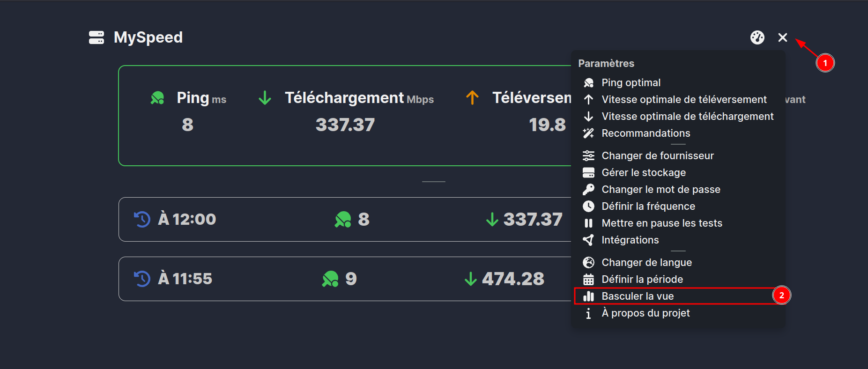
Task: Open Gérer le stockage option
Action: 643,173
